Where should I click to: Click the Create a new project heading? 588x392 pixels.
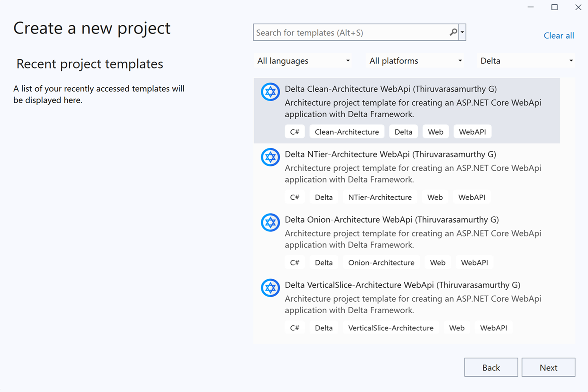tap(92, 28)
